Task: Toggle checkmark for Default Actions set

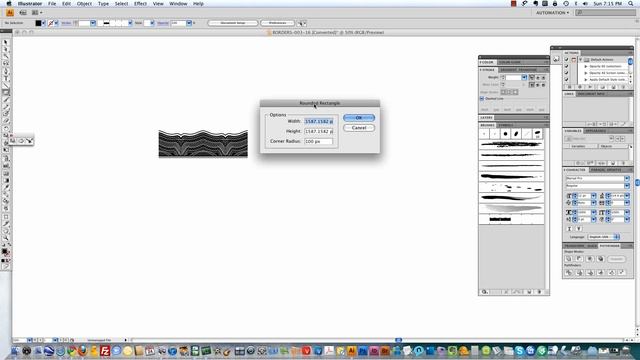Action: pyautogui.click(x=567, y=60)
